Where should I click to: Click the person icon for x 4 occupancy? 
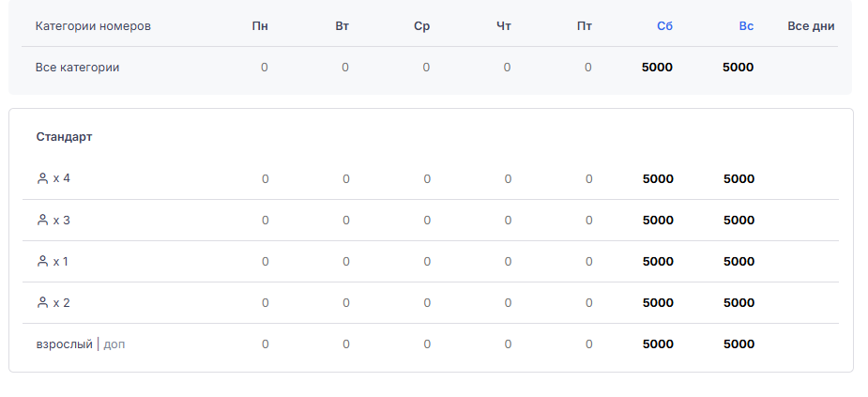pyautogui.click(x=42, y=178)
